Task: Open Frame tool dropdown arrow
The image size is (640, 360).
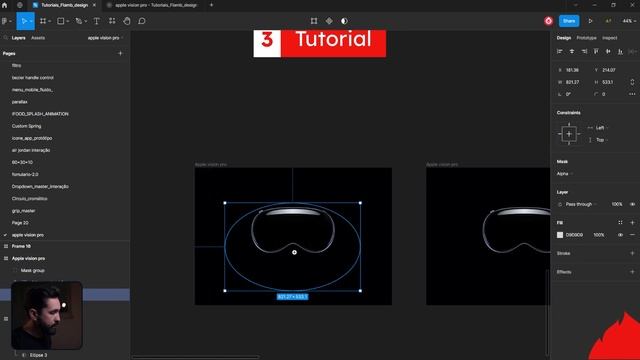Action: (50, 21)
